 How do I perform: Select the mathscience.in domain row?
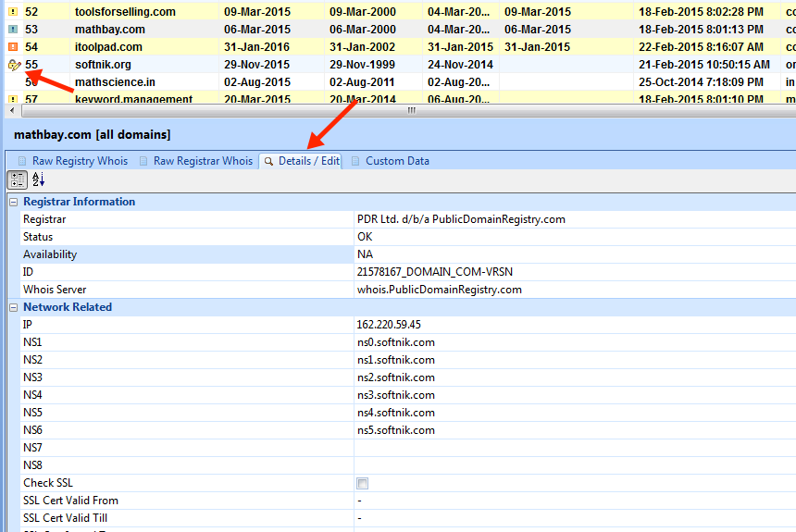click(400, 81)
